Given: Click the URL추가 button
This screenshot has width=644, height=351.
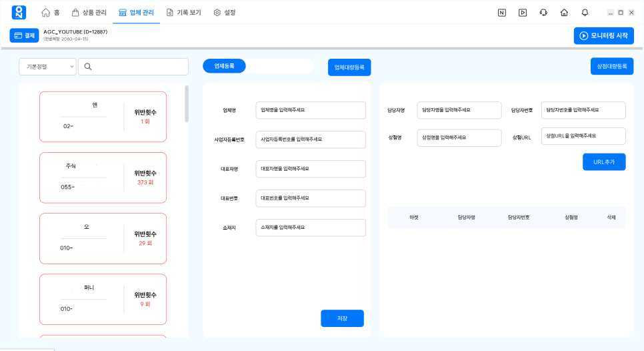Looking at the screenshot, I should [604, 162].
